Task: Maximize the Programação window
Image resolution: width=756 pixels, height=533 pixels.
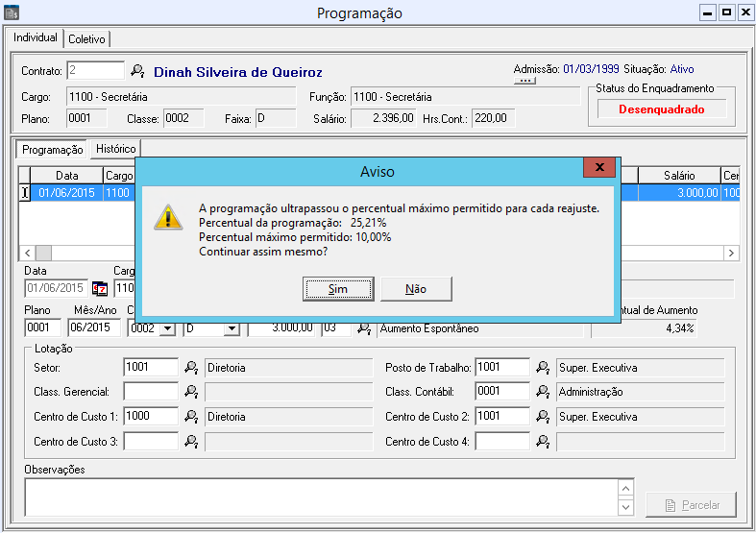Action: (726, 12)
